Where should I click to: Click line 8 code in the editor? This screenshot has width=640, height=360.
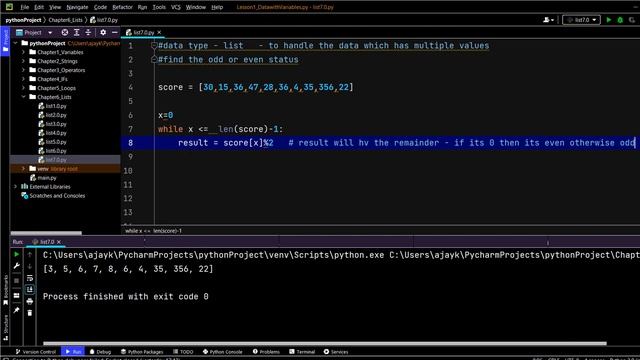[380, 143]
